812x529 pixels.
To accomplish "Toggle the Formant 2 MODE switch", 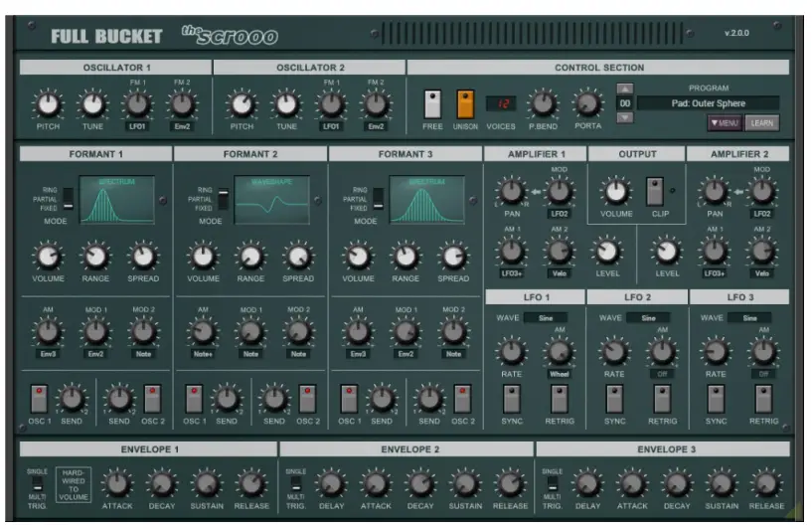I will [x=223, y=199].
